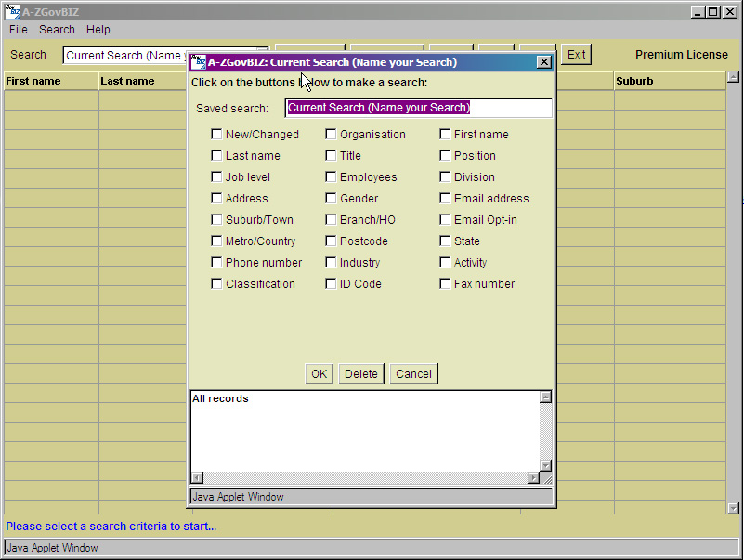Click the Exit button in main window
Viewport: 744px width, 560px height.
577,55
